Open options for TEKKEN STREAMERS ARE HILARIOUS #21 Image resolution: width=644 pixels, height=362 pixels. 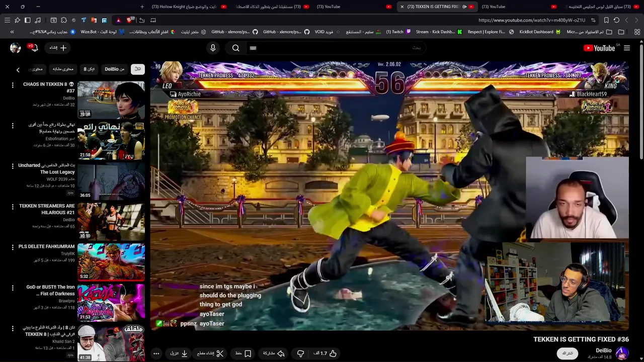click(13, 207)
